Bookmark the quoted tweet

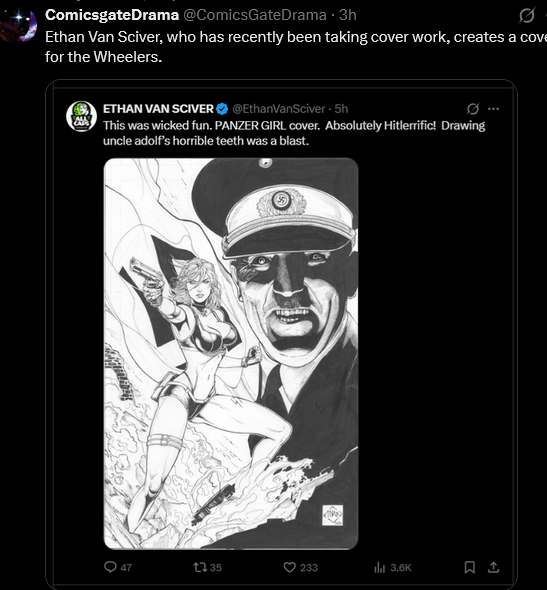469,567
